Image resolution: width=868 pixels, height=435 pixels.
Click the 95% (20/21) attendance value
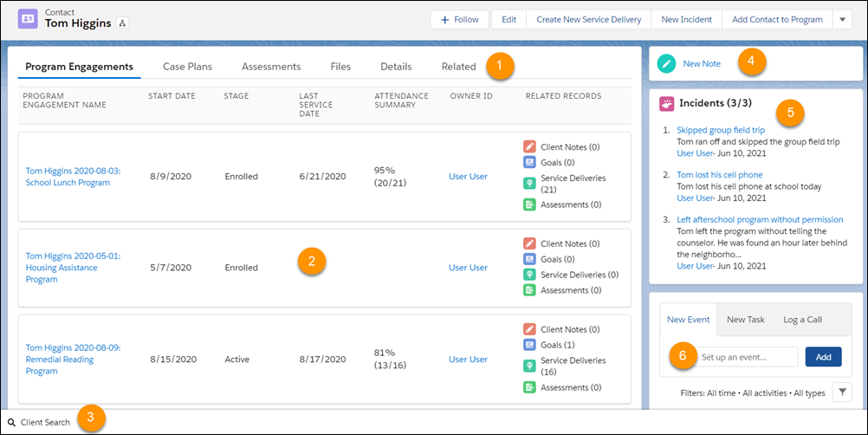click(x=390, y=177)
